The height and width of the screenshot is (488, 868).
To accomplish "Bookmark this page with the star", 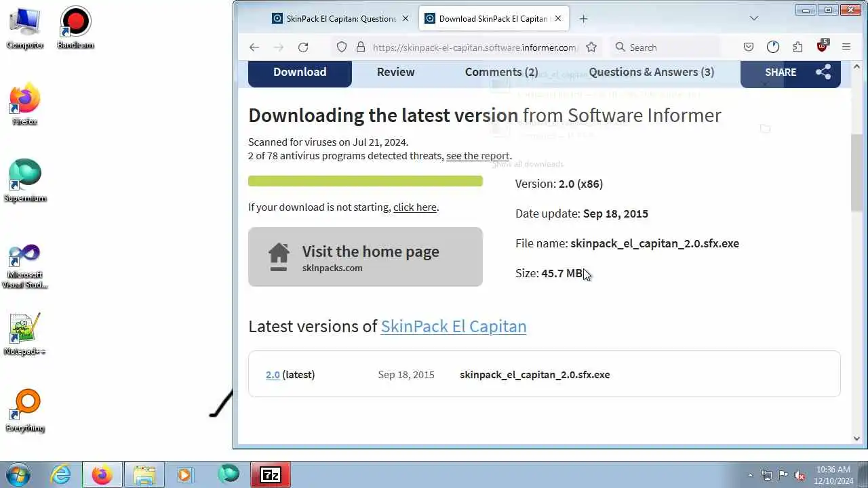I will click(591, 47).
